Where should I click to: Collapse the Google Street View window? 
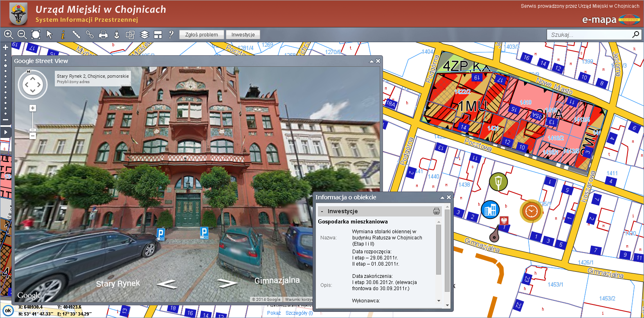point(372,61)
